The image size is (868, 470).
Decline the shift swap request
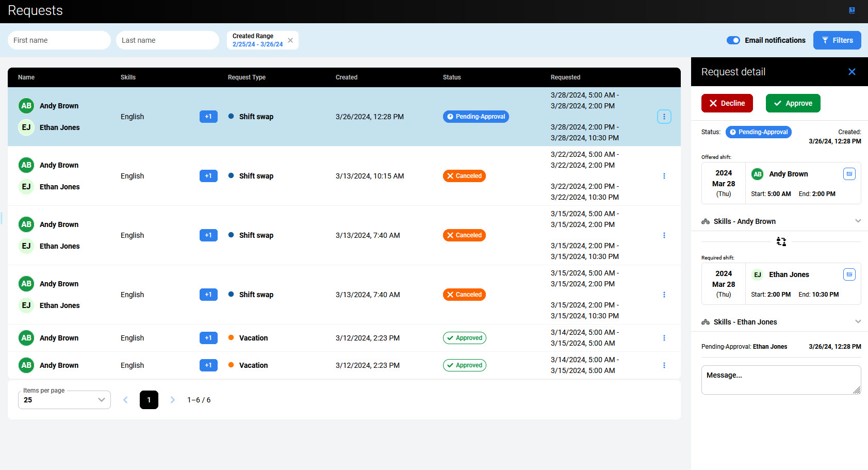(x=727, y=103)
